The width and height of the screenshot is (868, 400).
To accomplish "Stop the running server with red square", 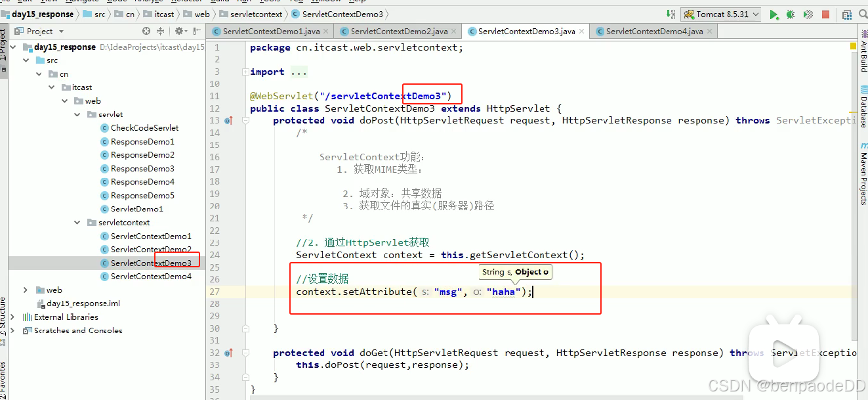I will (825, 14).
